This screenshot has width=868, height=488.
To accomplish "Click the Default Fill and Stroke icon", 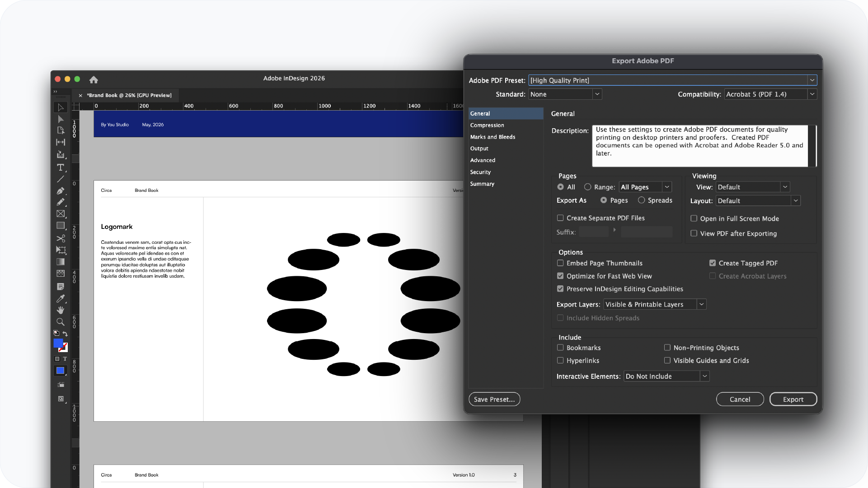I will coord(56,333).
